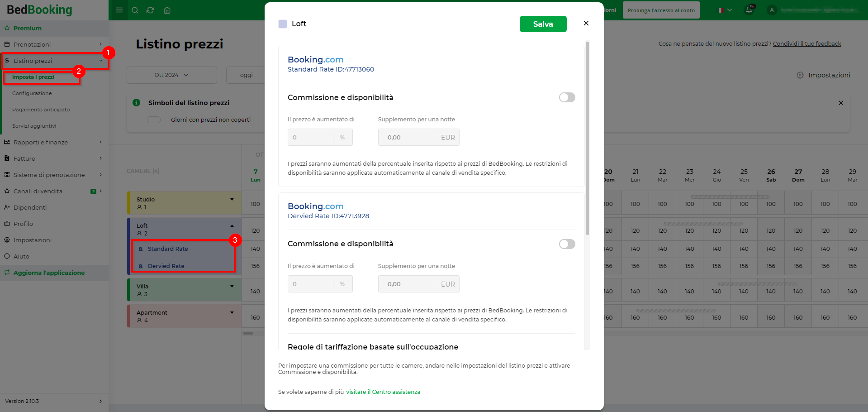
Task: Click the Fatture document icon
Action: click(x=7, y=158)
